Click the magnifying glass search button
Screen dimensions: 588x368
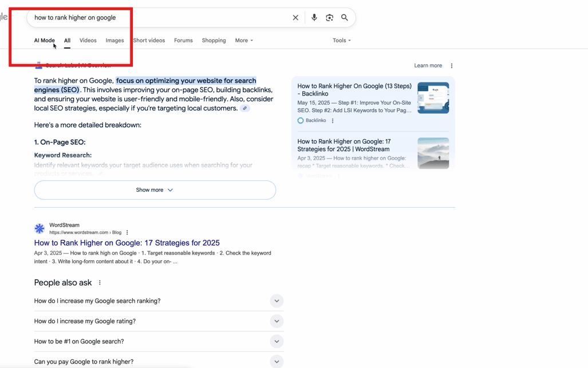[x=345, y=18]
